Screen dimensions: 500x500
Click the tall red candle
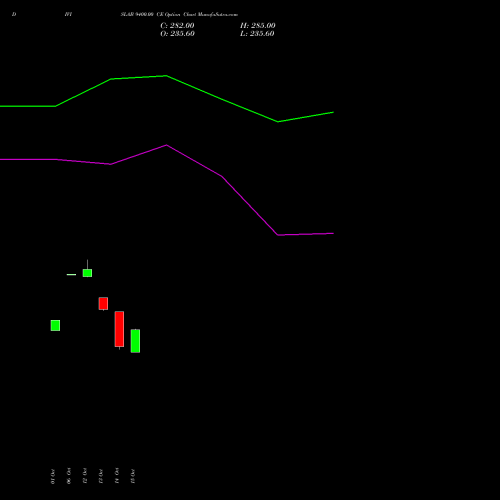click(x=119, y=329)
